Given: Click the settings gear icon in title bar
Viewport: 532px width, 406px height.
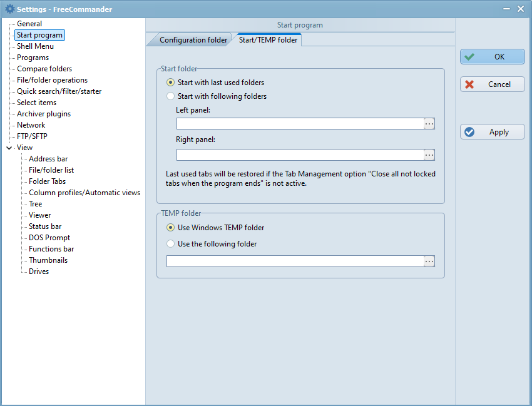Looking at the screenshot, I should pyautogui.click(x=9, y=9).
